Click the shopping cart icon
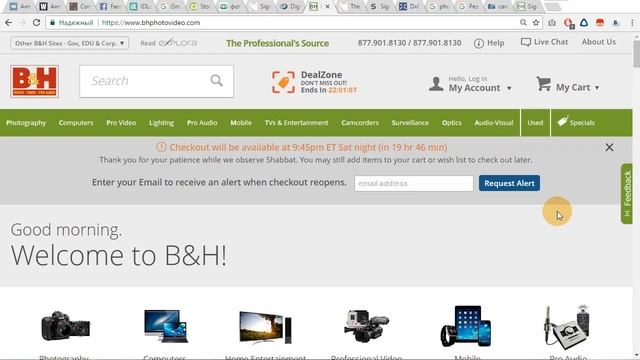 pyautogui.click(x=544, y=84)
